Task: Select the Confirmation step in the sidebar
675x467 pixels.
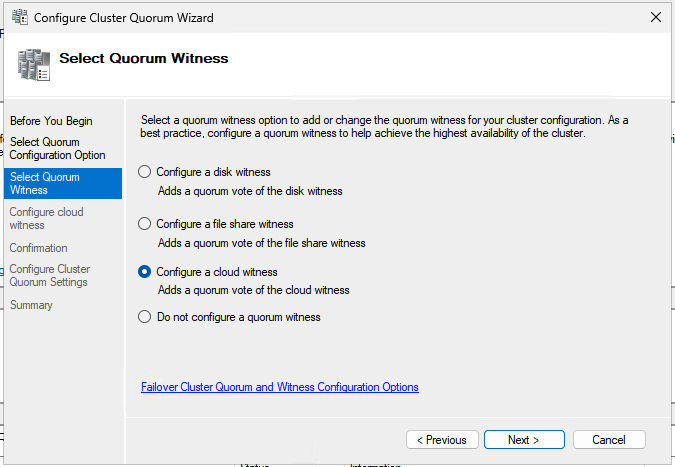Action: pos(39,248)
